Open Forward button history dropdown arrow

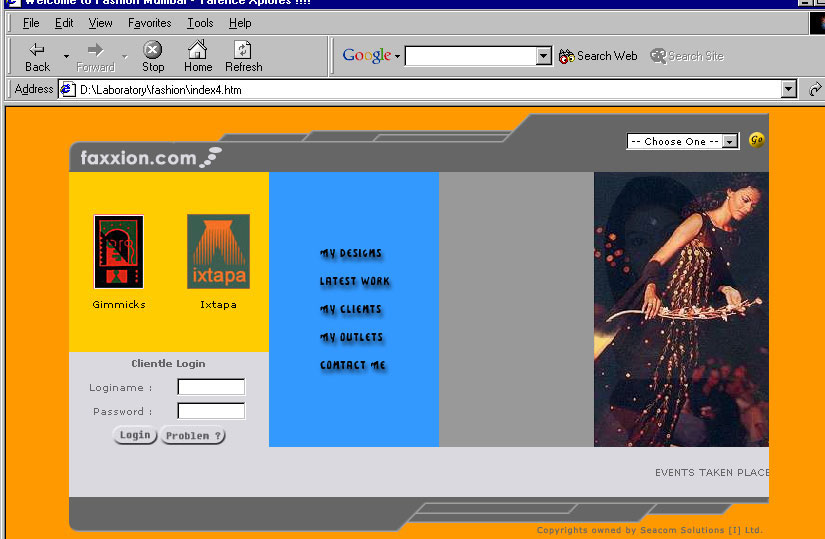[125, 56]
